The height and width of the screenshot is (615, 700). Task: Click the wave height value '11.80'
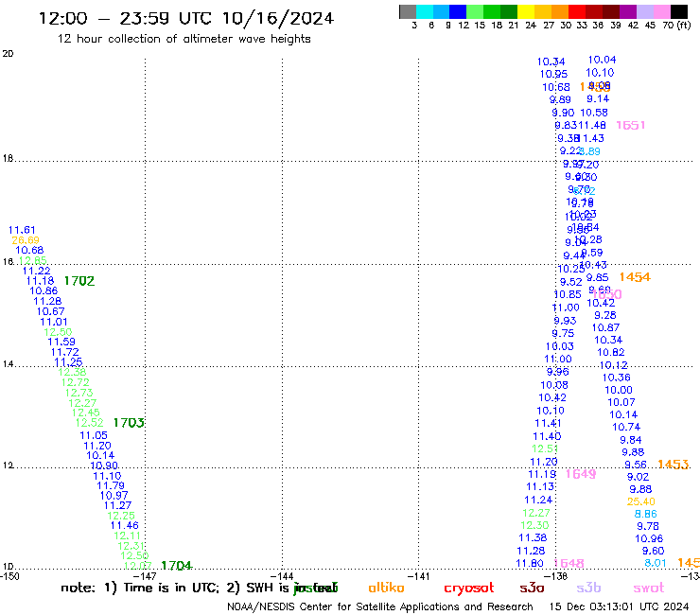(x=530, y=563)
